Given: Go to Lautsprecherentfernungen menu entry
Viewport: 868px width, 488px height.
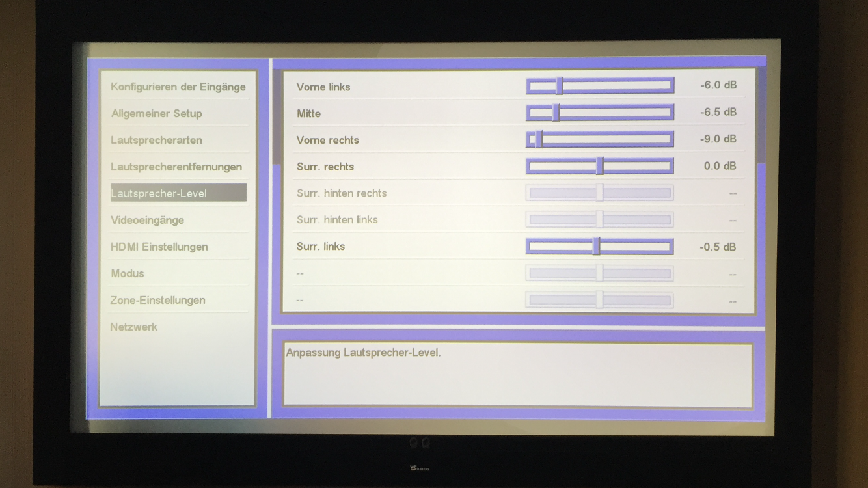Looking at the screenshot, I should point(176,167).
